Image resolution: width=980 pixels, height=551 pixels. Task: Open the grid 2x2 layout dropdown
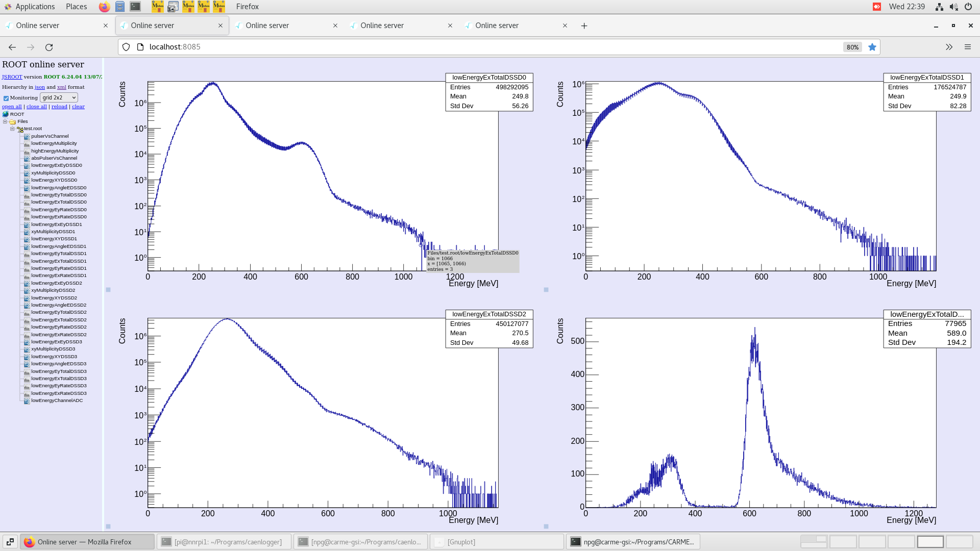pyautogui.click(x=59, y=97)
